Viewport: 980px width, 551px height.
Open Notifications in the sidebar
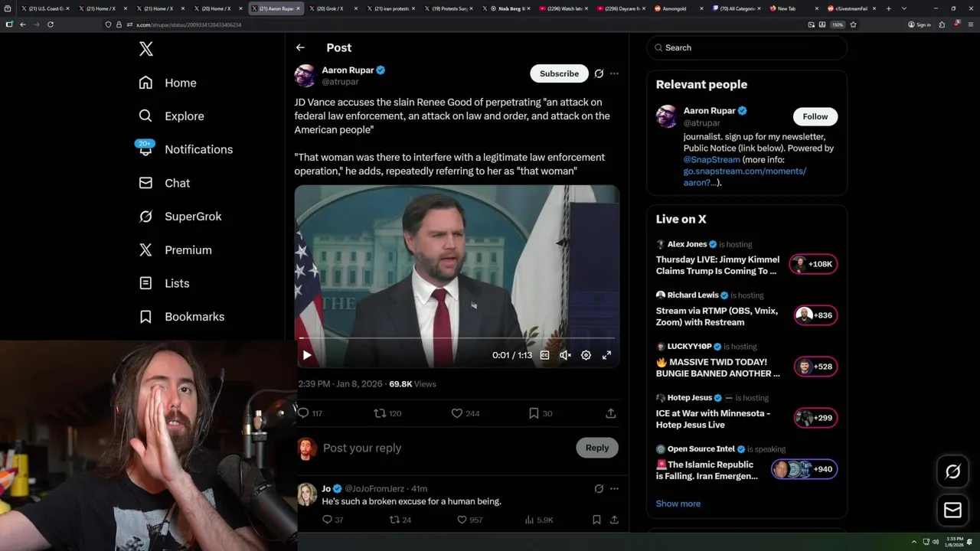point(198,149)
